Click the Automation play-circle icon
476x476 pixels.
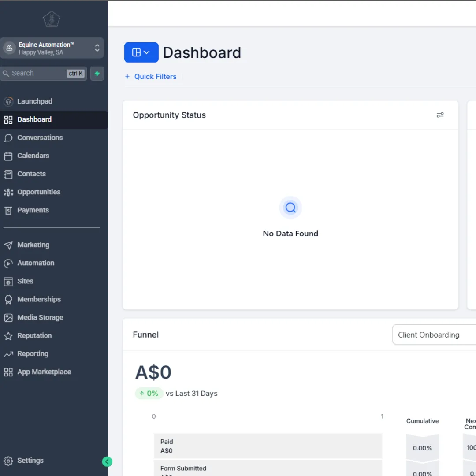pyautogui.click(x=8, y=264)
